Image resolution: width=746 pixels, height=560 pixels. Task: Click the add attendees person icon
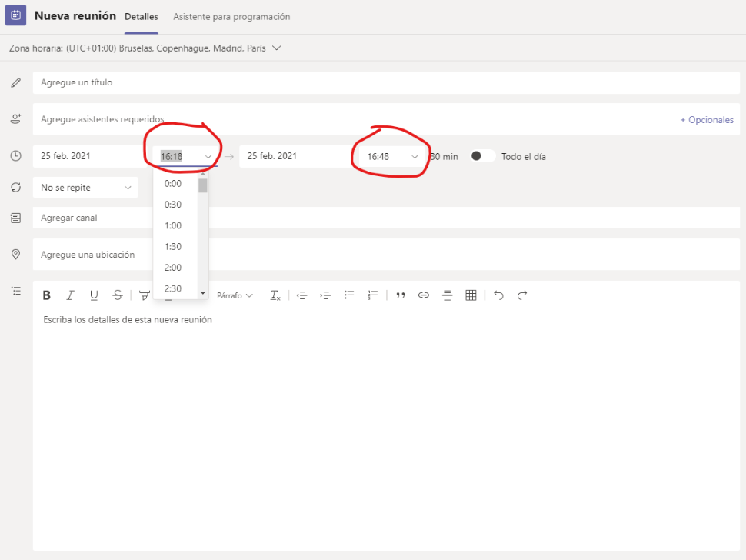click(x=15, y=119)
